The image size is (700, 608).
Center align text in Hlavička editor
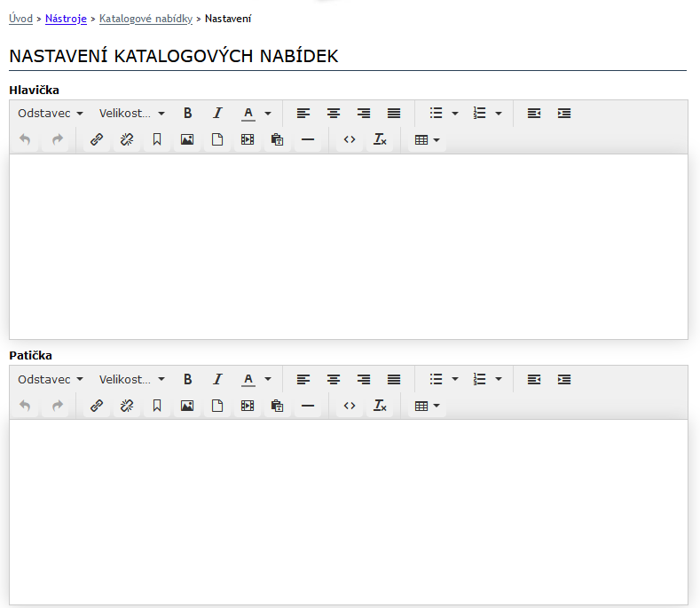[x=334, y=114]
